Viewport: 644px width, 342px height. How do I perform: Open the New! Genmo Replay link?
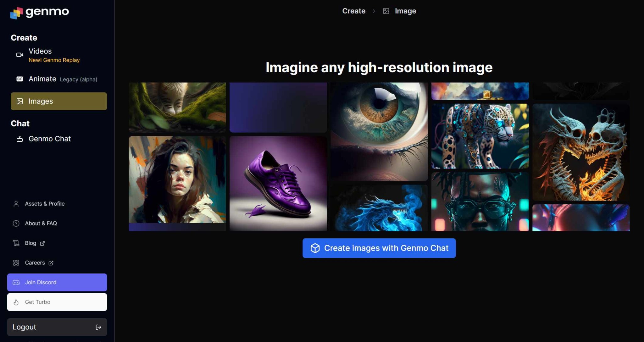[54, 60]
